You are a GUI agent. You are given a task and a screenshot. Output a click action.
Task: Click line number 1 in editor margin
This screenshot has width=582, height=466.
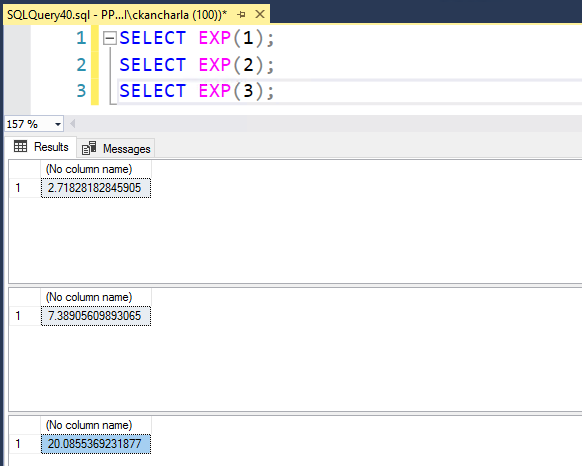[81, 38]
